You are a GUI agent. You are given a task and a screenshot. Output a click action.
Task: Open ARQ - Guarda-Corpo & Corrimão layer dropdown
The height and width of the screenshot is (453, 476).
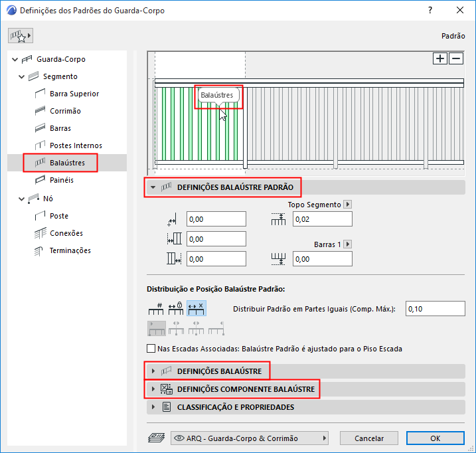250,438
